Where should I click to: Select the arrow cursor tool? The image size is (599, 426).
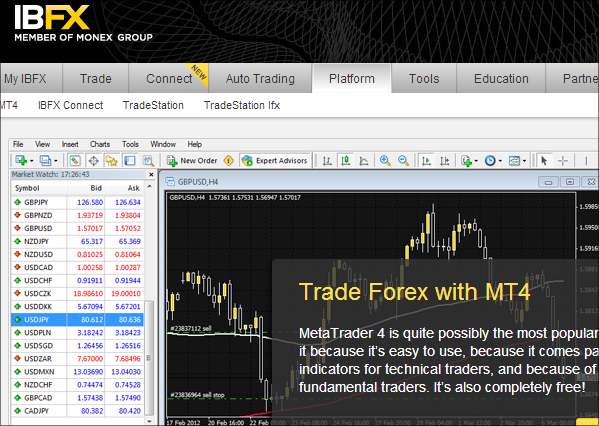(544, 161)
